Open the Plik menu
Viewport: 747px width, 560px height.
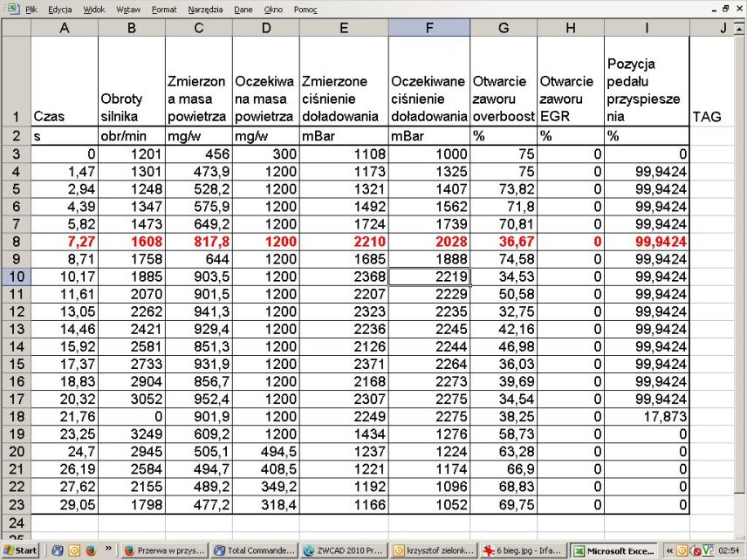click(x=31, y=10)
